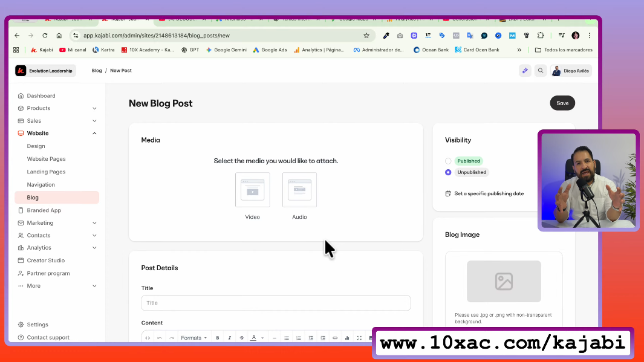Collapse the Website section chevron

[94, 134]
